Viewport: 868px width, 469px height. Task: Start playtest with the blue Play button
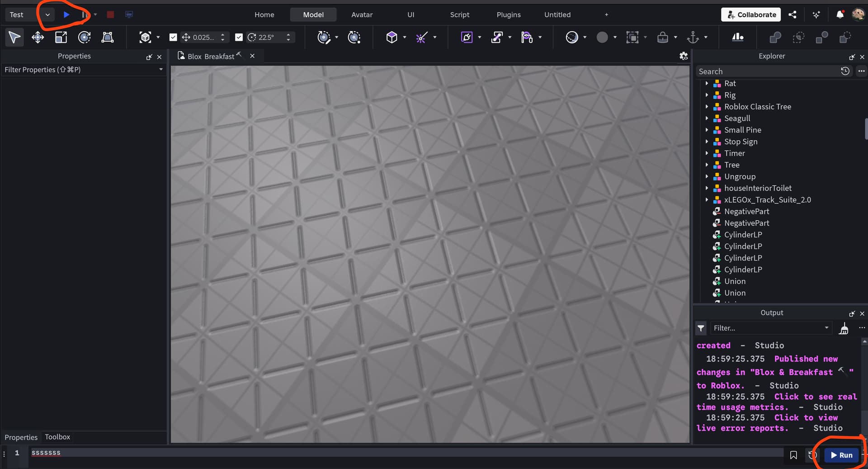(x=66, y=14)
